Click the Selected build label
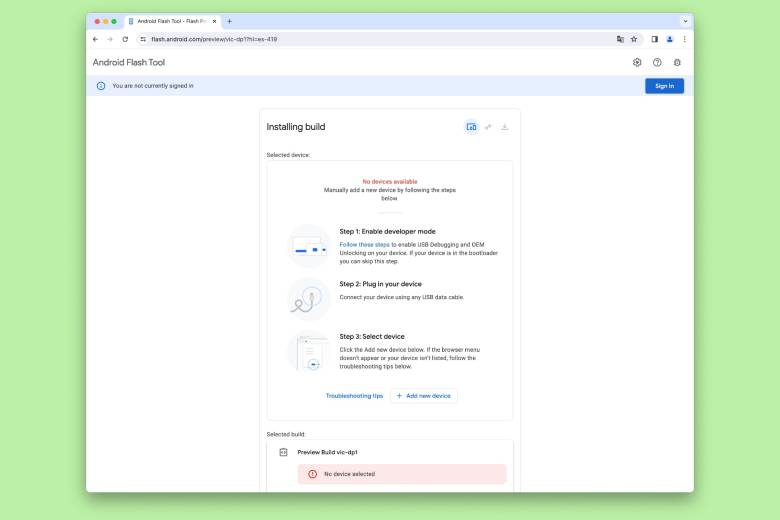Viewport: 780px width, 520px height. point(286,434)
